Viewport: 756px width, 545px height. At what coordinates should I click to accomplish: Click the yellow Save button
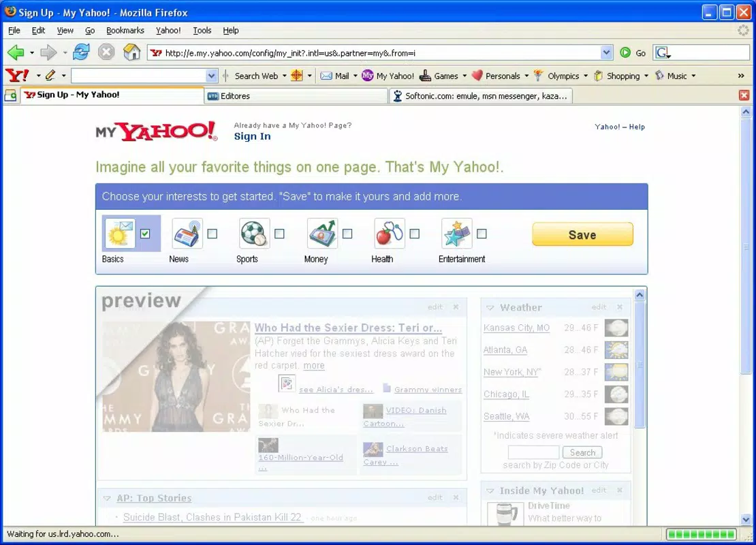[x=582, y=234]
